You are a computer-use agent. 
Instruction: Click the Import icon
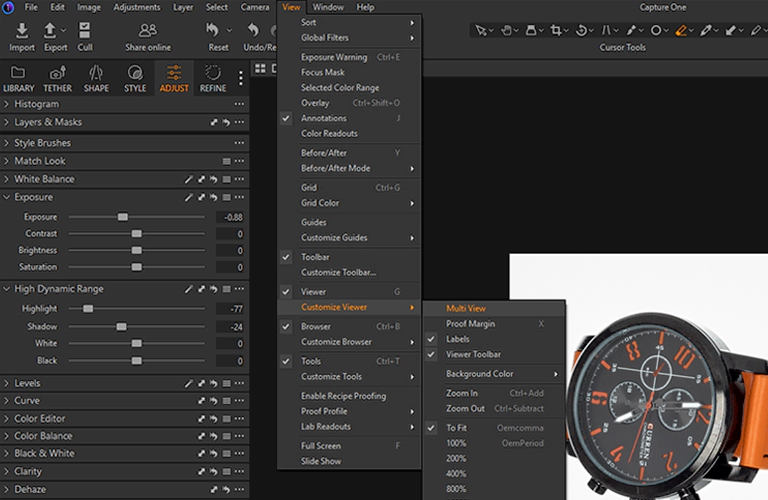21,31
